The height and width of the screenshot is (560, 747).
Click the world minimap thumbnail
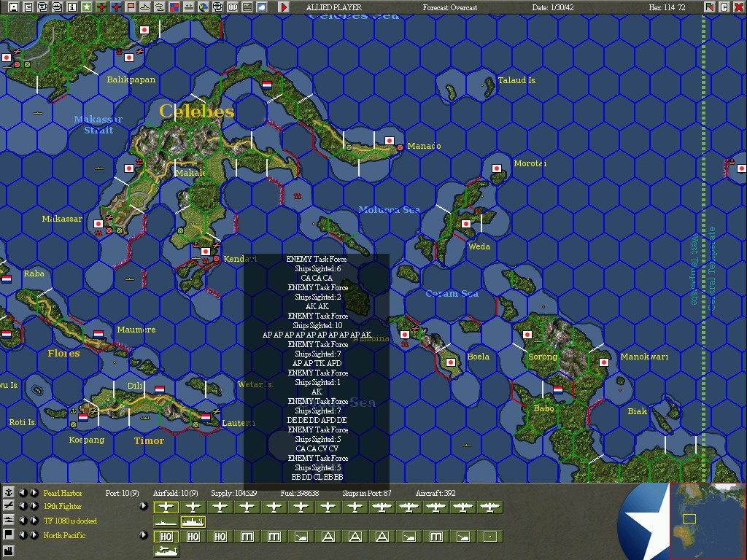pos(708,521)
